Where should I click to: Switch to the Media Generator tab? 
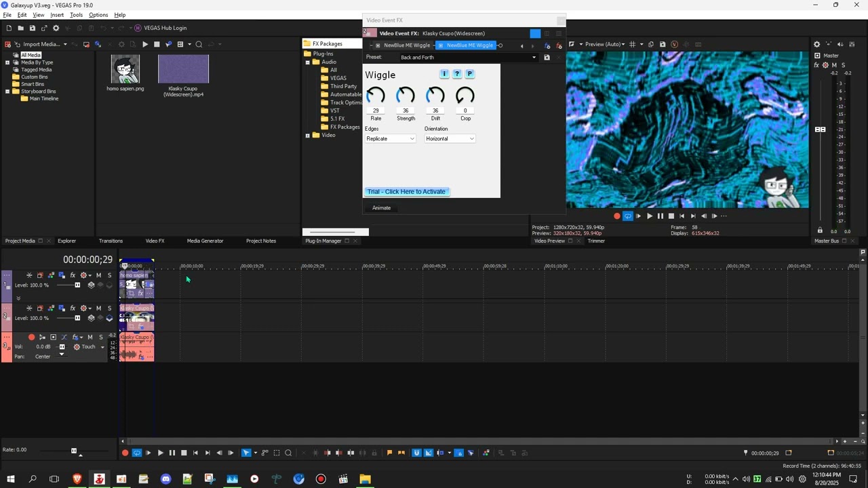[205, 241]
